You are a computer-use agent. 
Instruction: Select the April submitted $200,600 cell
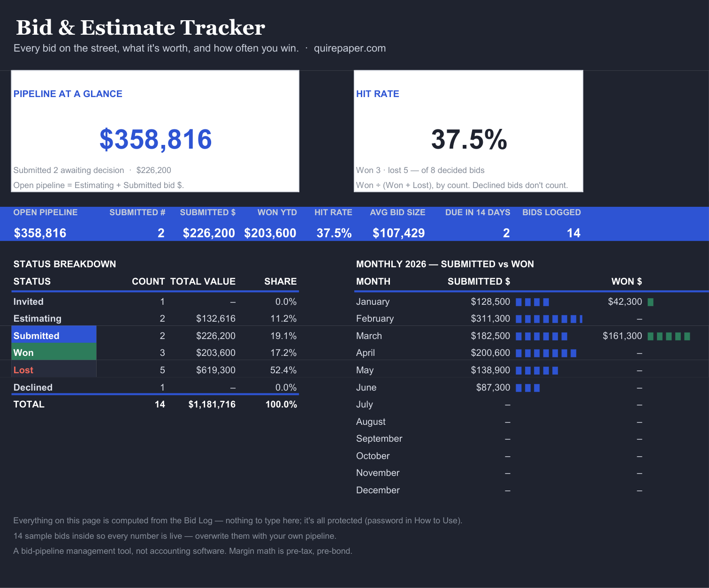[x=490, y=353]
